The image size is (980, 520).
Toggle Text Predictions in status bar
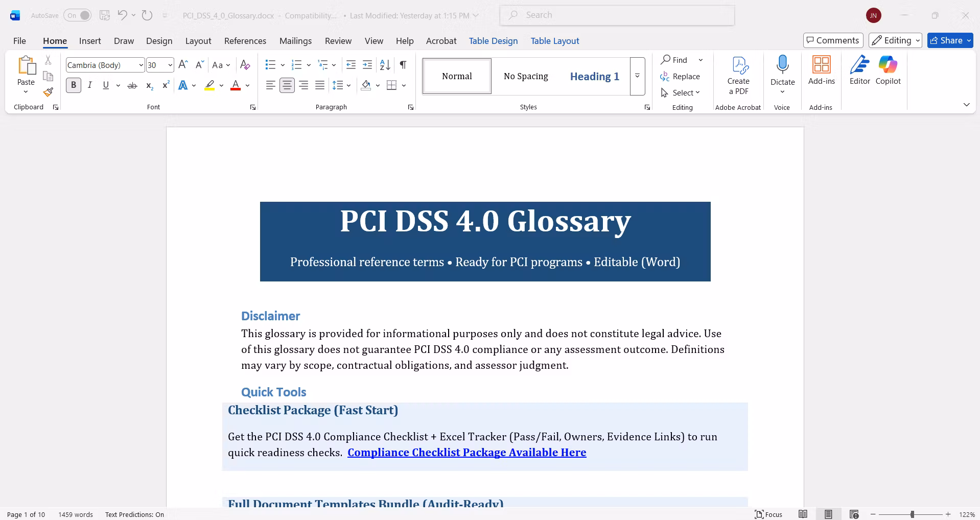[x=134, y=514]
